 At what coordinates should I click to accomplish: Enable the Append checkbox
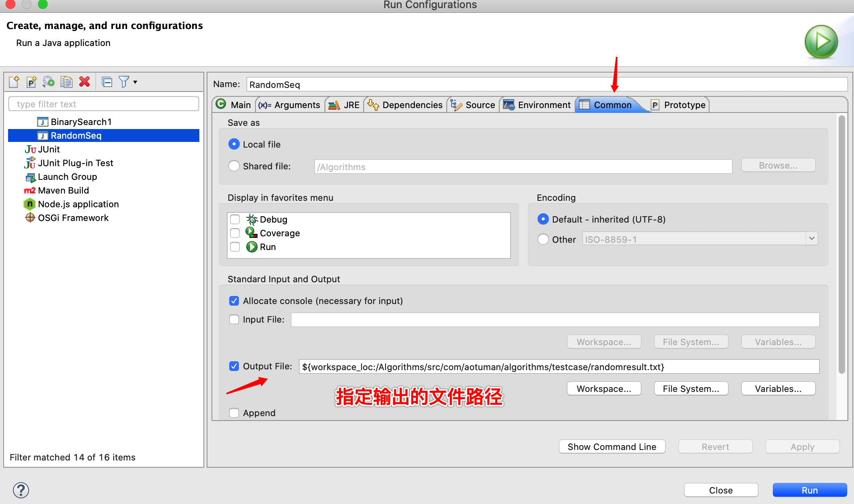point(234,413)
